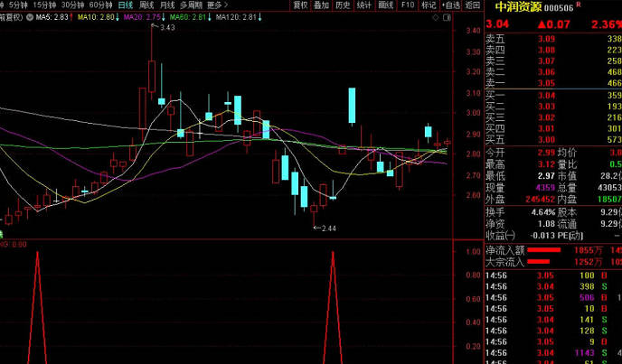Select the 画线 drawing tool button

tap(385, 5)
